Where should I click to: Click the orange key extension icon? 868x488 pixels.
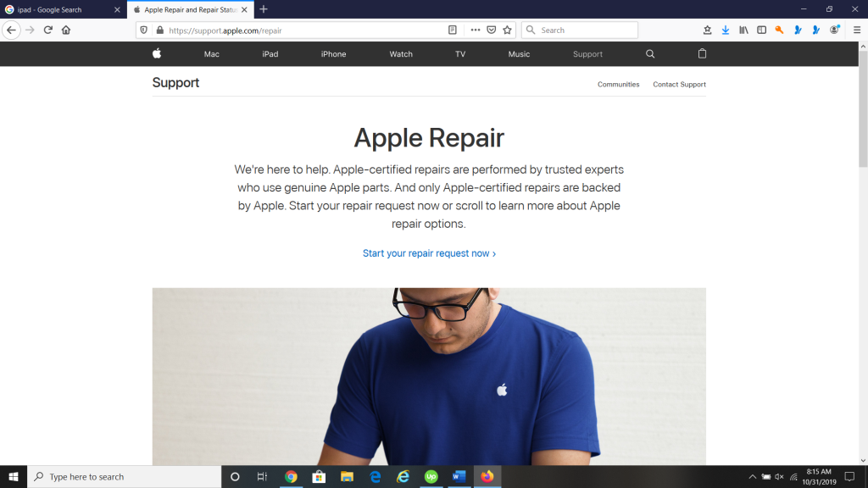[x=780, y=30]
